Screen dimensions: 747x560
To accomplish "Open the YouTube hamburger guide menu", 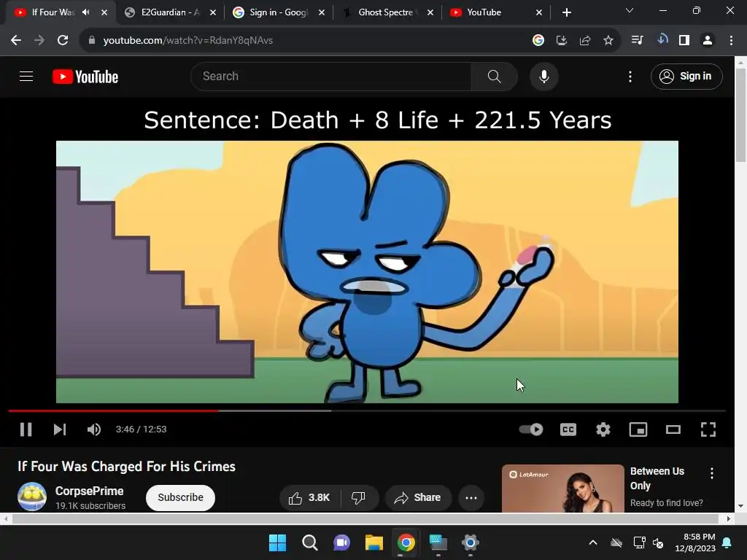I will click(26, 76).
